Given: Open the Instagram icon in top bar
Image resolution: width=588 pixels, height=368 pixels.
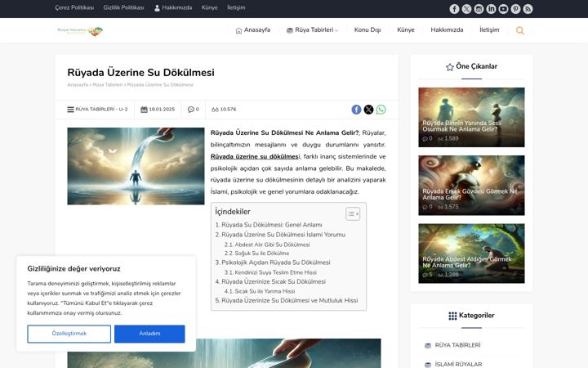Looking at the screenshot, I should pos(479,9).
